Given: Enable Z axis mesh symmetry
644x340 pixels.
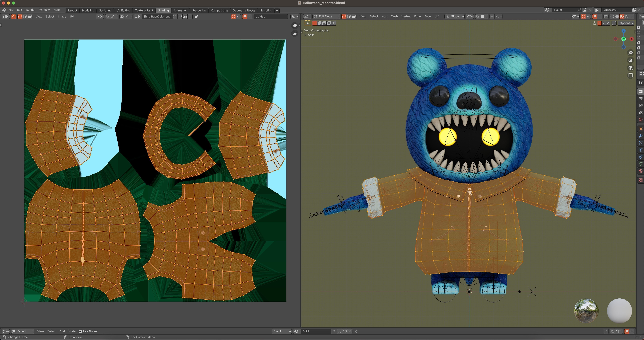Looking at the screenshot, I should click(608, 23).
